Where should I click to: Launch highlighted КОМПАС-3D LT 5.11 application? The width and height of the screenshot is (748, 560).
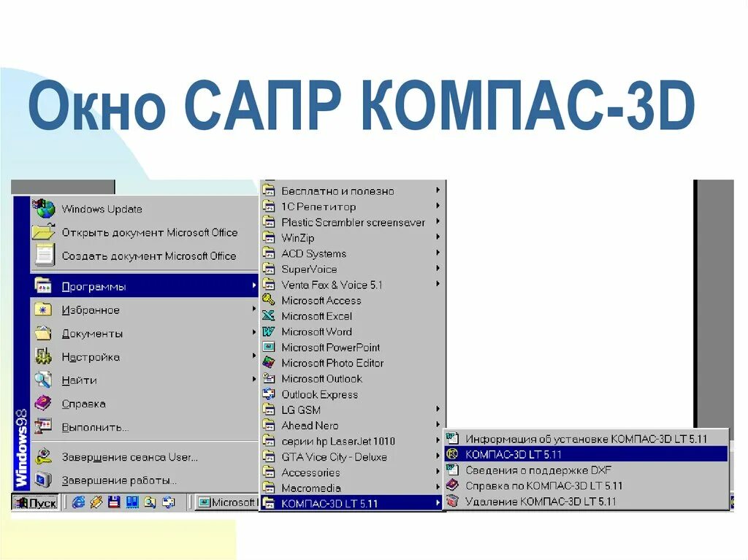[587, 454]
